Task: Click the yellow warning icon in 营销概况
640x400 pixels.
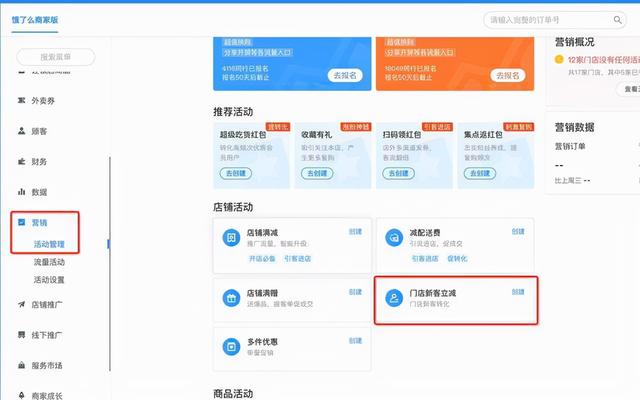Action: pos(559,60)
